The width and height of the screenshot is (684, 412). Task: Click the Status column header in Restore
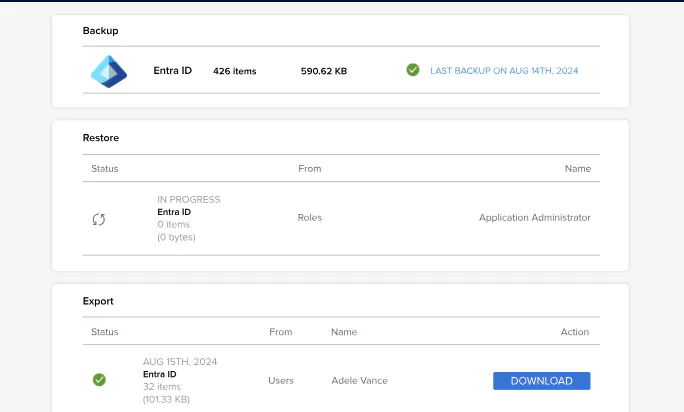pos(105,168)
